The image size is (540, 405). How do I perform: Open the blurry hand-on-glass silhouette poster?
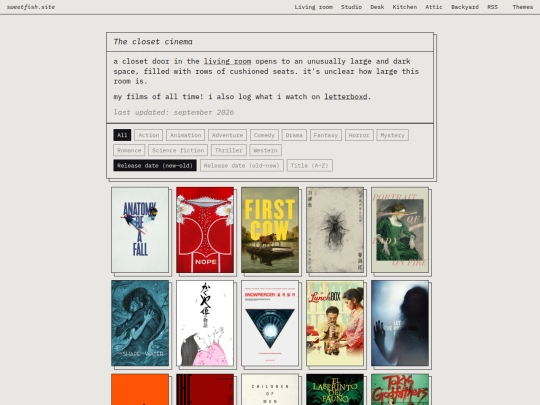[400, 323]
